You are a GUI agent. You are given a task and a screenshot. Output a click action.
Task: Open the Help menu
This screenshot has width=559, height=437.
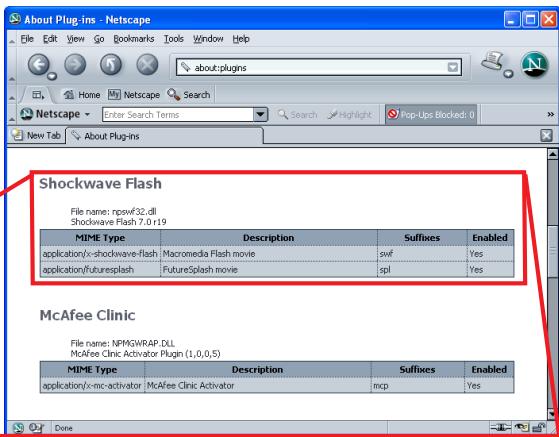point(241,39)
